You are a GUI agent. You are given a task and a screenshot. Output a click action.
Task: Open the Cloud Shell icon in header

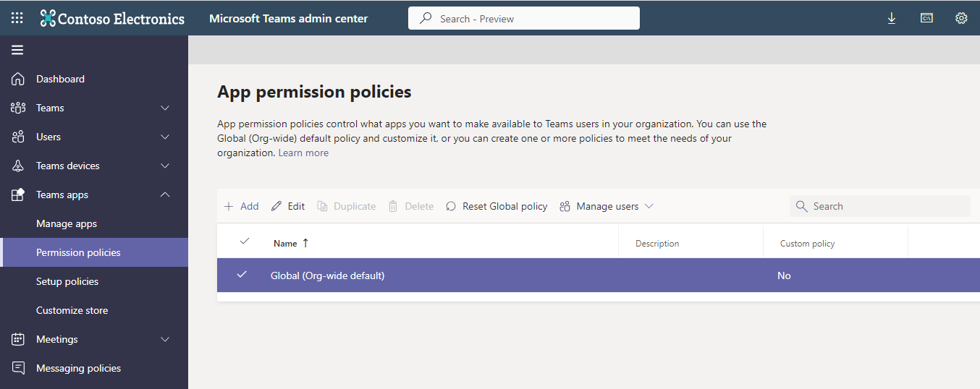tap(926, 18)
